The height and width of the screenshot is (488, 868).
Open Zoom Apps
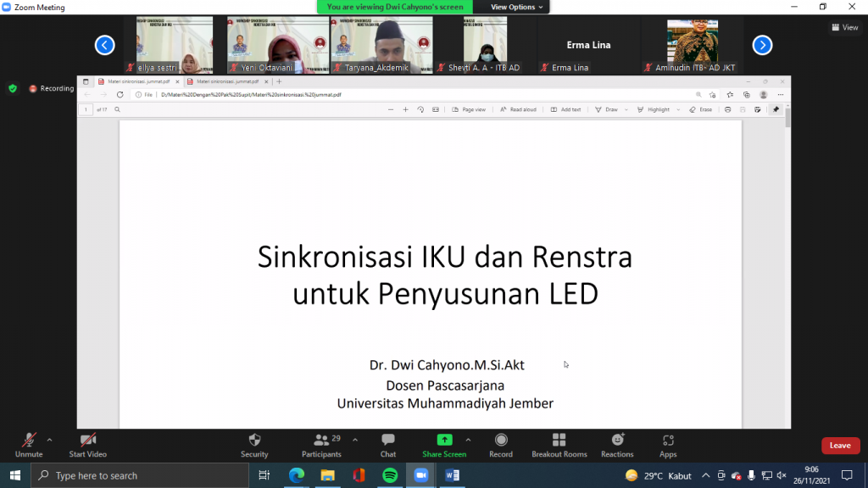pos(668,446)
